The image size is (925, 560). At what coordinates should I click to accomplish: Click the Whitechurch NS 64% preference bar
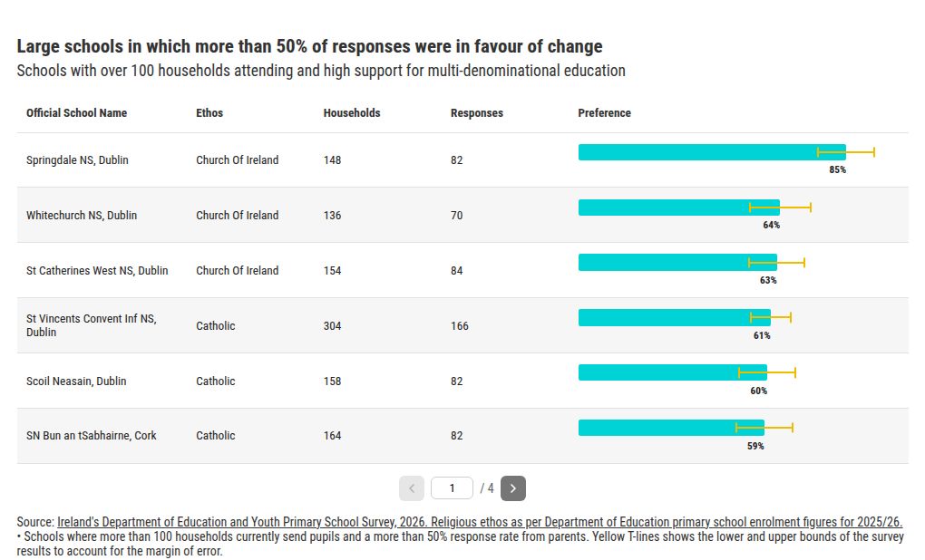(x=679, y=208)
